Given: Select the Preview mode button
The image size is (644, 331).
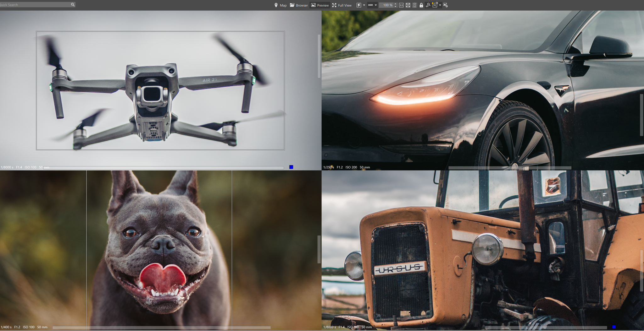Looking at the screenshot, I should 320,5.
